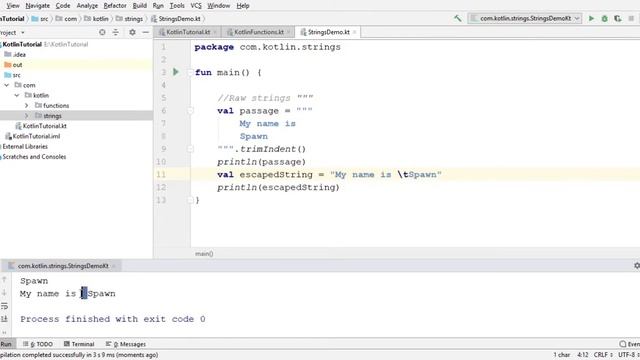Screen dimensions: 640x360
Task: Expand the strings package
Action: coord(27,116)
